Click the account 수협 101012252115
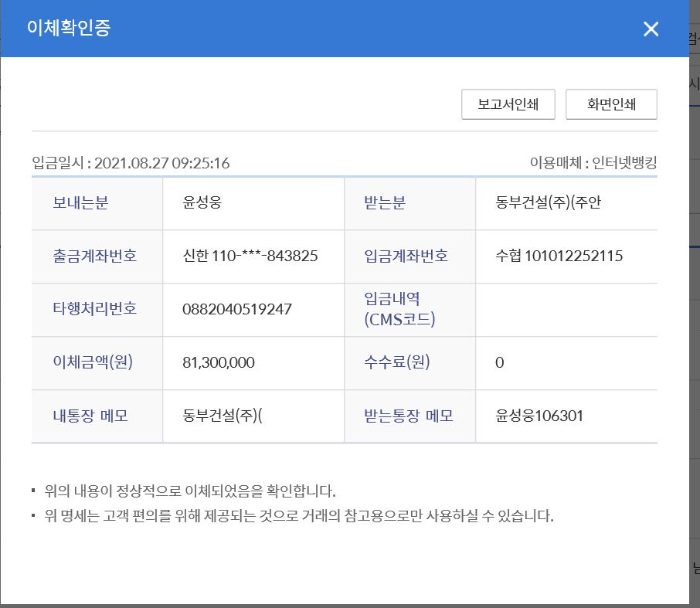The height and width of the screenshot is (608, 700). (x=559, y=256)
